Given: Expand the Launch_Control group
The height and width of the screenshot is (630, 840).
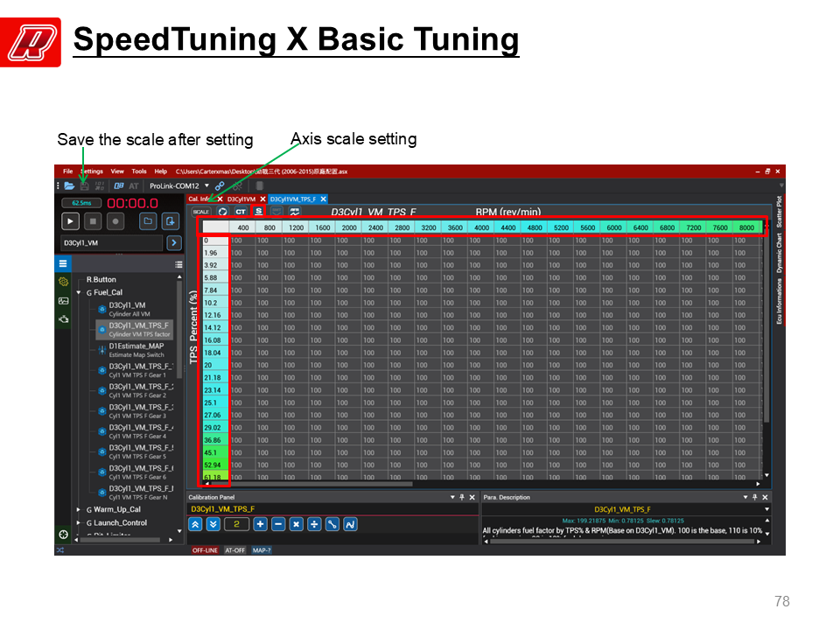Looking at the screenshot, I should [79, 523].
